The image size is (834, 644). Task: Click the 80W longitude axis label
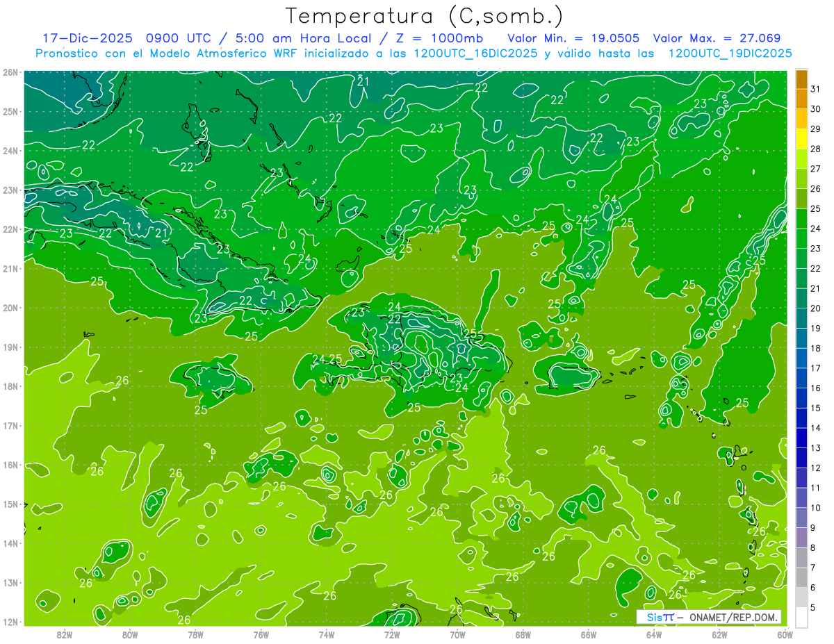click(x=130, y=634)
